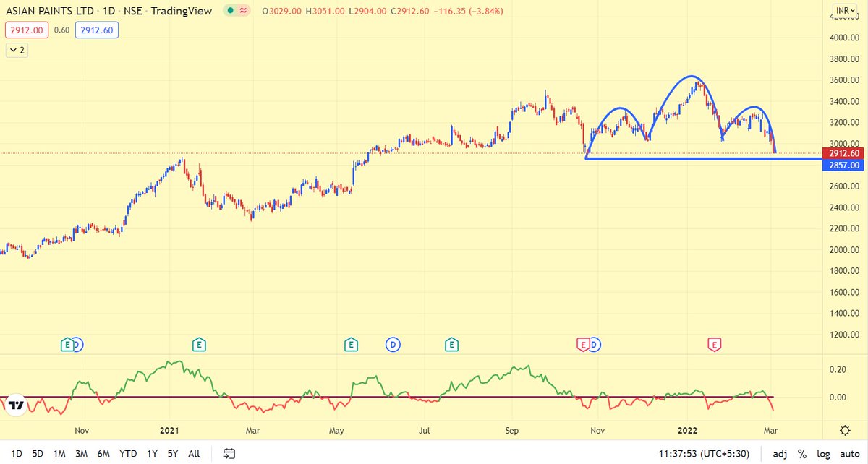This screenshot has width=868, height=464.
Task: Click the red 2912.60 last price axis label
Action: click(x=844, y=153)
